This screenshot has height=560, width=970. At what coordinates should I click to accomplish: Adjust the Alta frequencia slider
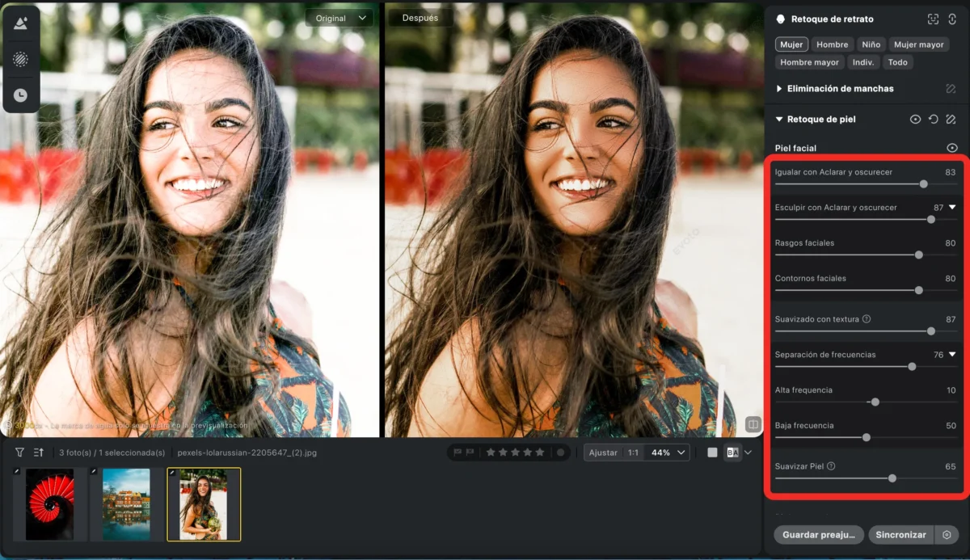[x=875, y=402]
